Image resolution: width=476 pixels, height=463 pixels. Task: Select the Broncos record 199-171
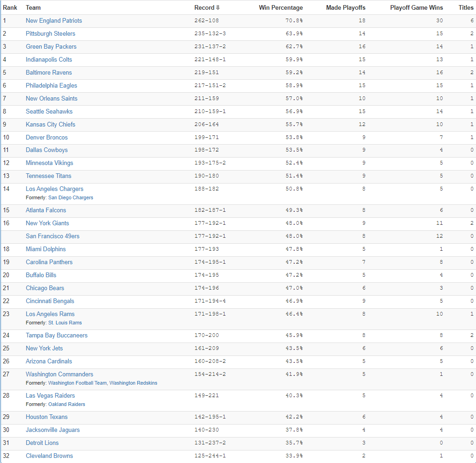point(207,137)
